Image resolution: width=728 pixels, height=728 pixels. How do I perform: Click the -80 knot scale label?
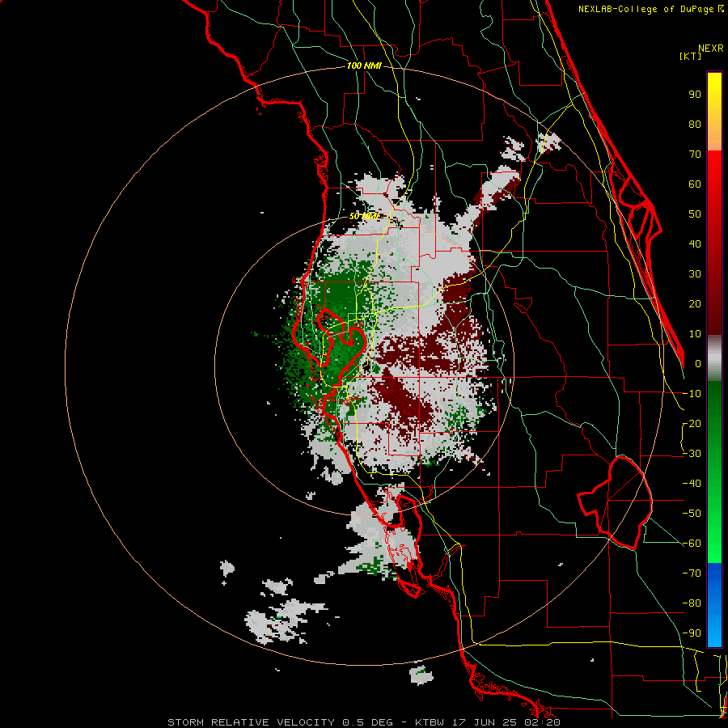[692, 603]
